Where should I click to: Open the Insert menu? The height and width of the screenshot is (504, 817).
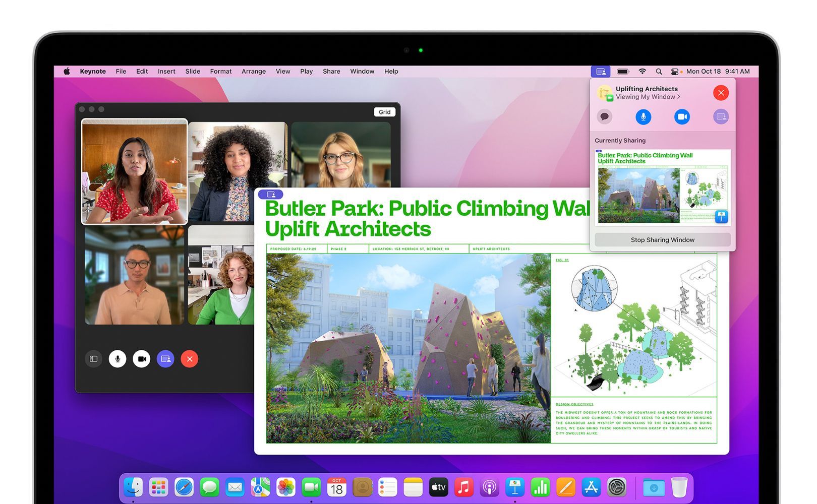[166, 72]
